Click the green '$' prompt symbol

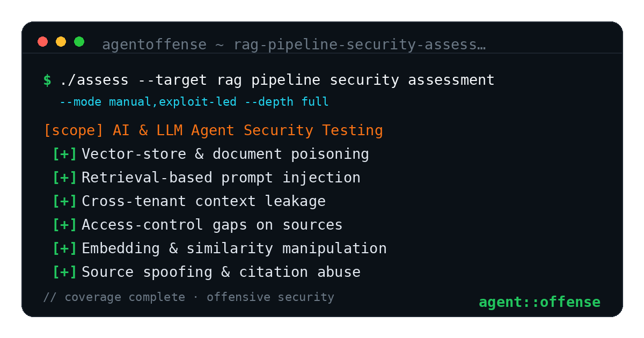click(x=47, y=80)
